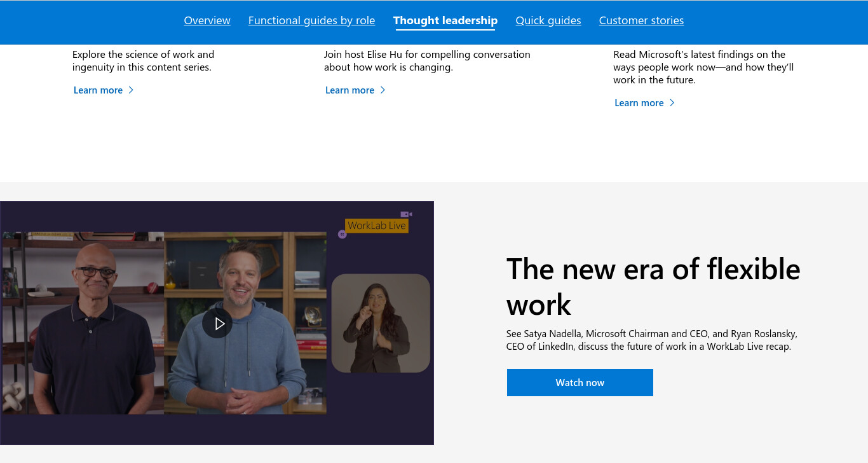Go to Functional guides by role tab
Viewport: 868px width, 463px height.
pyautogui.click(x=311, y=20)
